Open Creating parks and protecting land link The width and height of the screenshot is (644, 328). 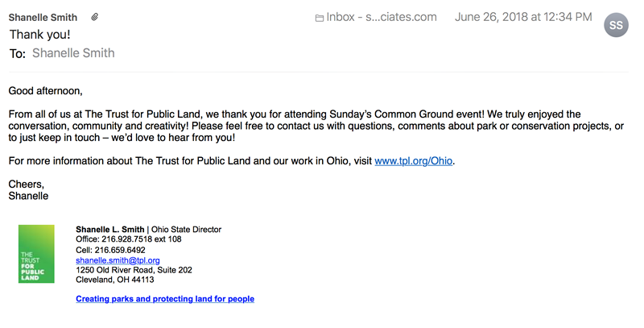click(164, 298)
